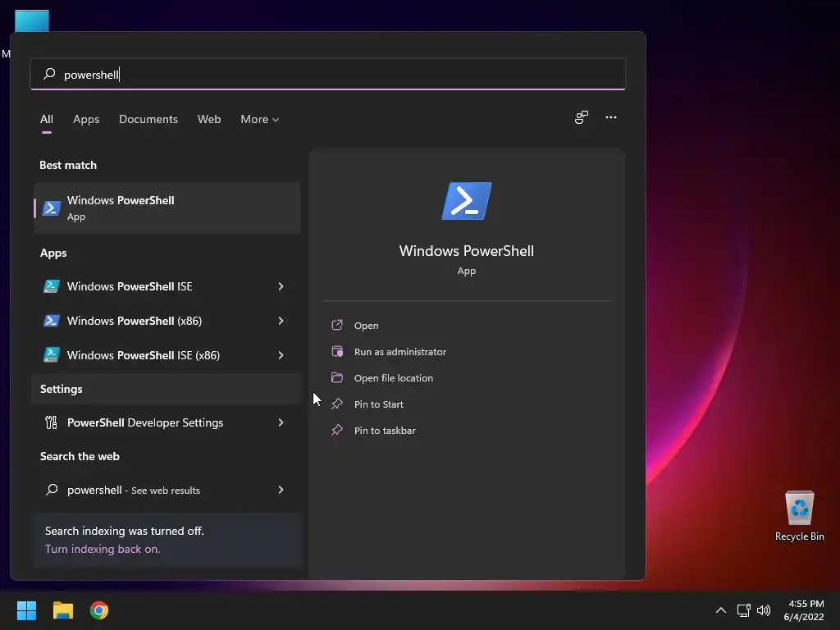Click 'Windows PowerShell' title in preview pane

pos(467,251)
